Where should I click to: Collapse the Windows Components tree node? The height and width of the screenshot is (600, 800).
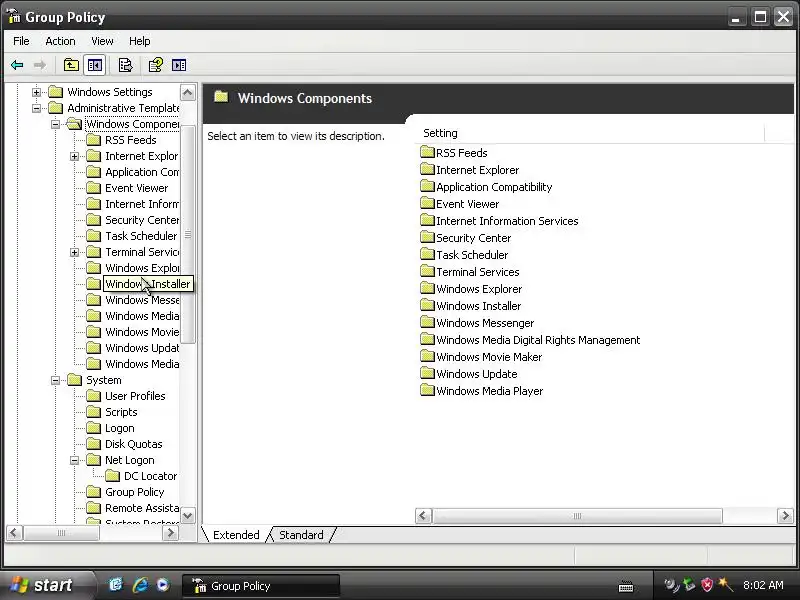pos(55,124)
